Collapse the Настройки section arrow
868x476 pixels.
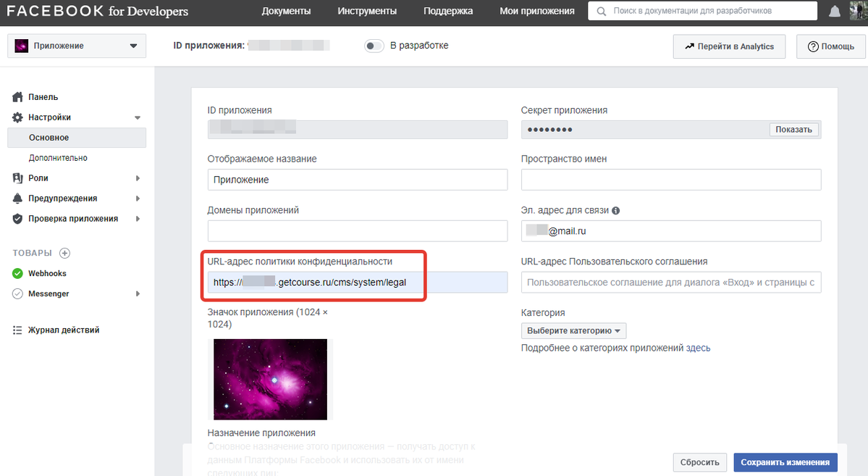[138, 117]
